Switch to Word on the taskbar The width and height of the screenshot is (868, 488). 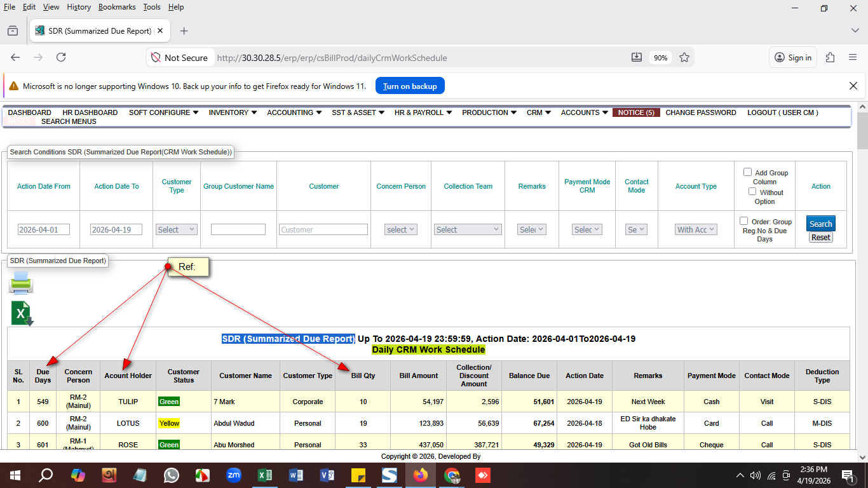click(x=296, y=475)
